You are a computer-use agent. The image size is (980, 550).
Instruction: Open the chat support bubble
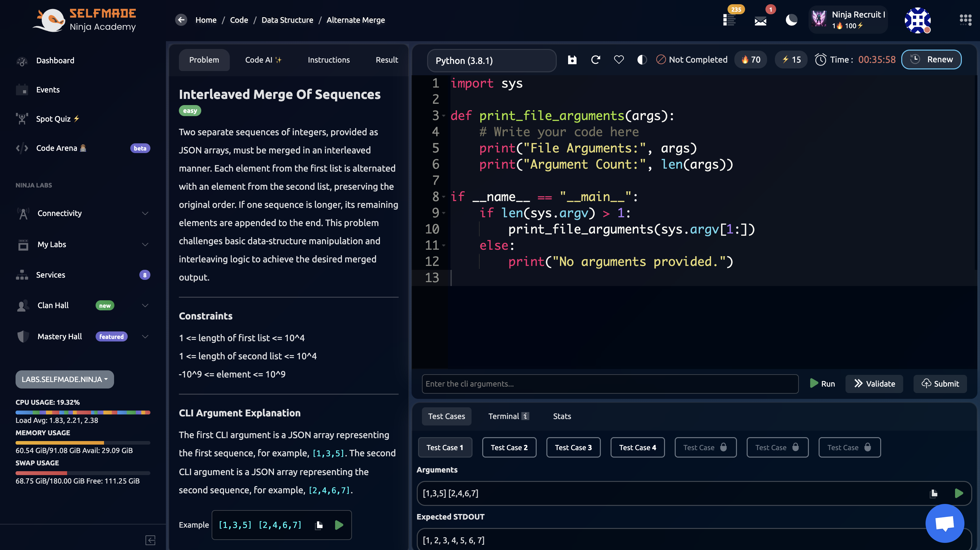pyautogui.click(x=945, y=523)
